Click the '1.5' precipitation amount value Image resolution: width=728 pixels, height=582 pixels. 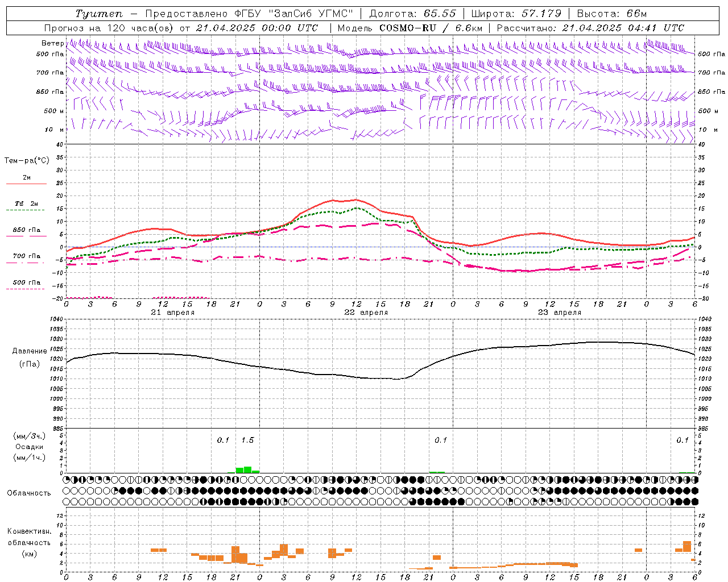click(247, 440)
